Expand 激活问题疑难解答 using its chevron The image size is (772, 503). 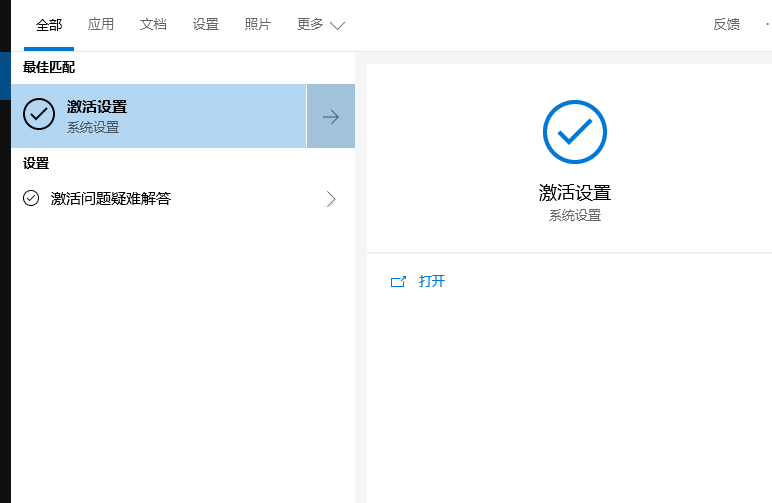[x=331, y=199]
